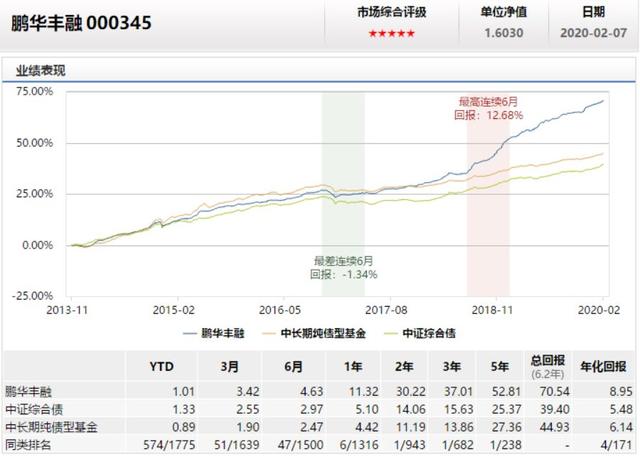The width and height of the screenshot is (640, 457).
Task: Click 鹏华丰融 5年 value 52.81
Action: 507,392
